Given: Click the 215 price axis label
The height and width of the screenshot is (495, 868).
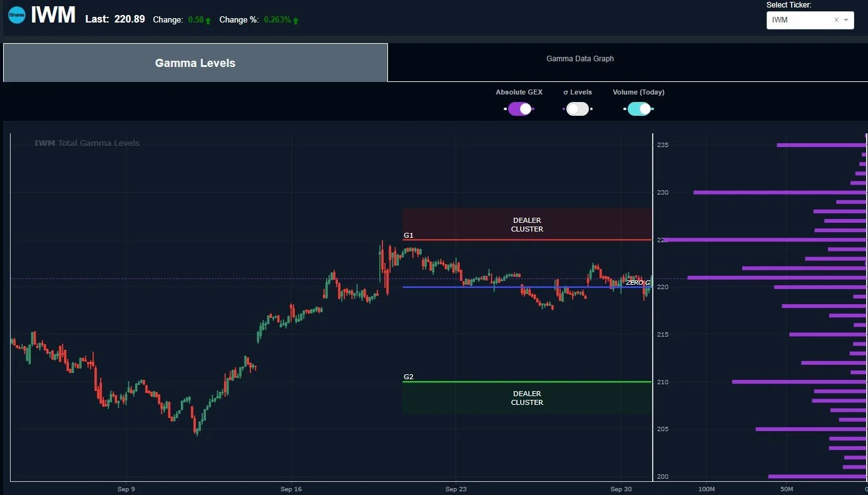Looking at the screenshot, I should click(663, 335).
